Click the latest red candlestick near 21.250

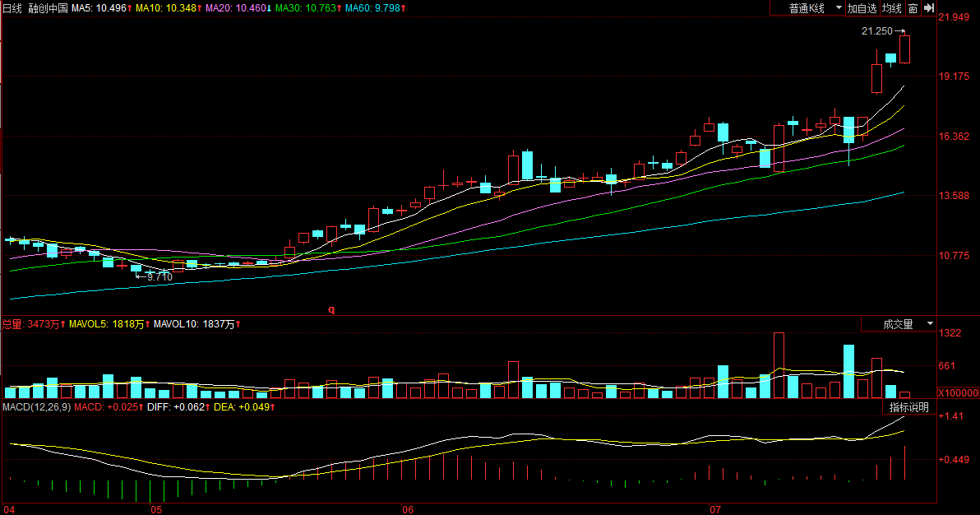pyautogui.click(x=904, y=49)
